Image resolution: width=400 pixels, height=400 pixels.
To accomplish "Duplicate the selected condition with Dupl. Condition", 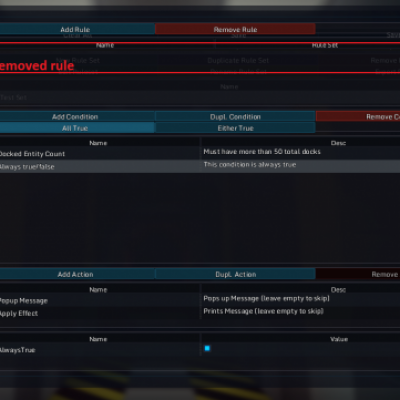I will click(235, 117).
